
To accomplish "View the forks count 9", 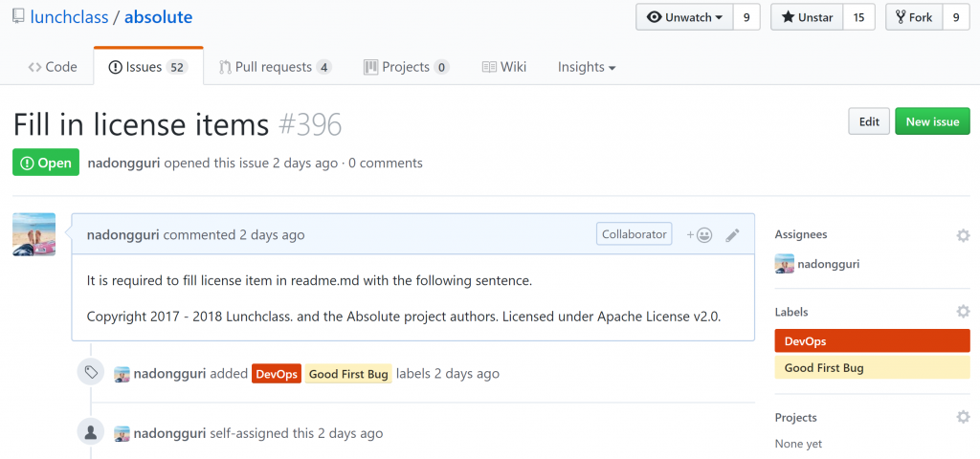I will [x=956, y=17].
